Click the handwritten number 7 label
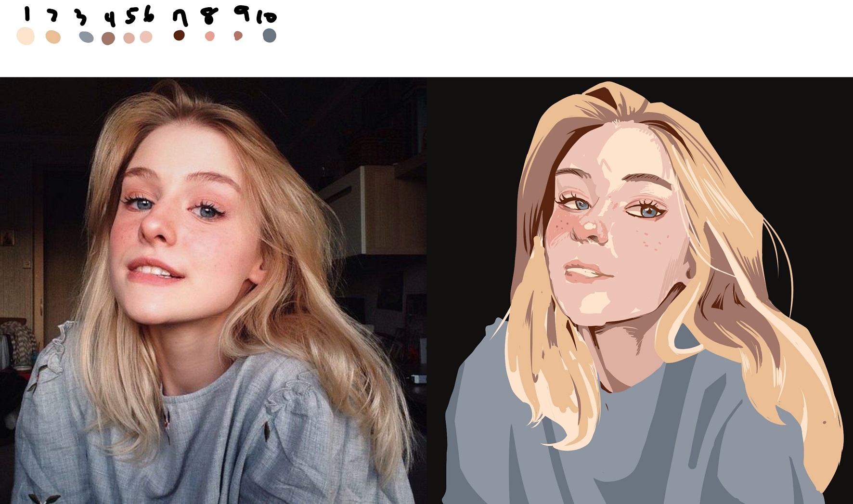This screenshot has height=504, width=853. click(180, 18)
